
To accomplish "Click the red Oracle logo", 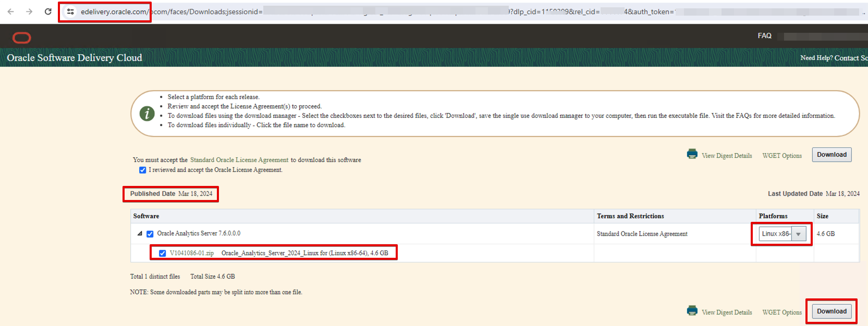I will (x=22, y=37).
